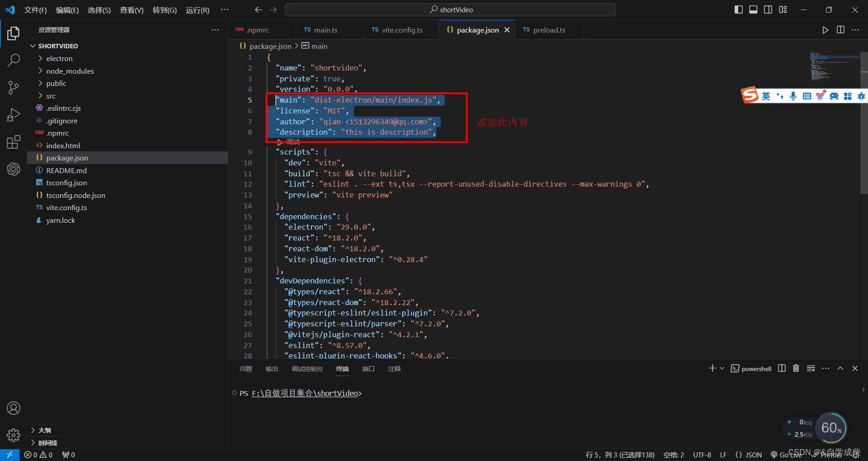The width and height of the screenshot is (868, 461).
Task: Toggle primary sidebar visibility
Action: pos(738,9)
